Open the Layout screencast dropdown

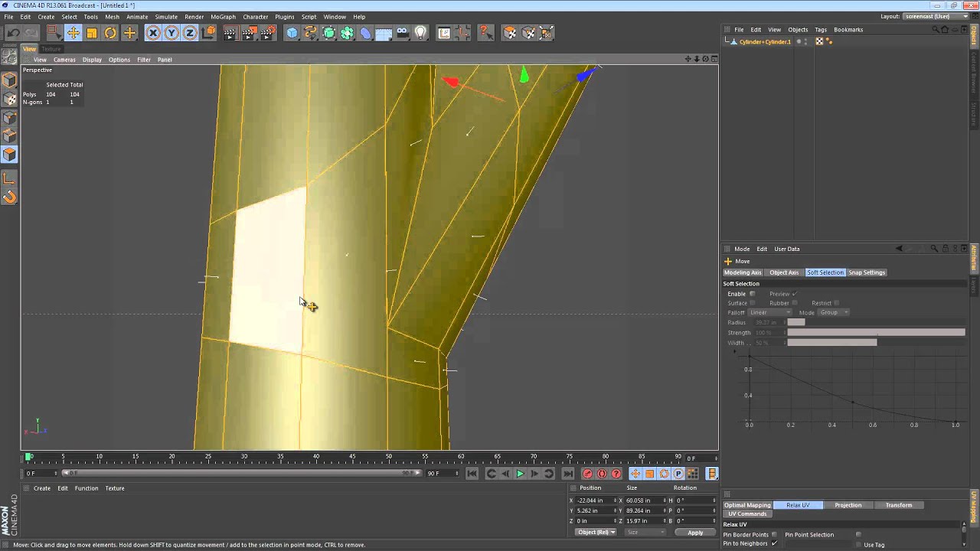(x=936, y=16)
